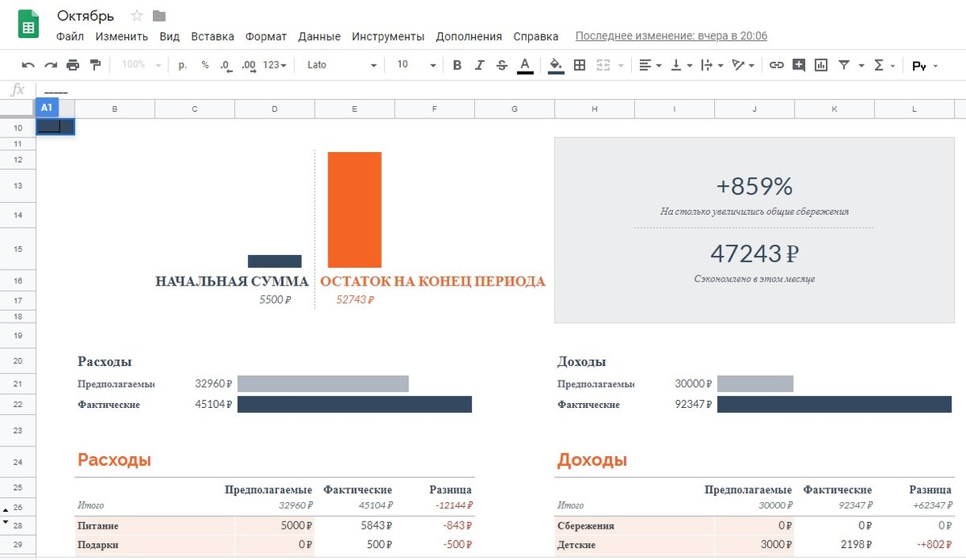Create a filter with funnel icon
Image resolution: width=966 pixels, height=560 pixels.
844,65
